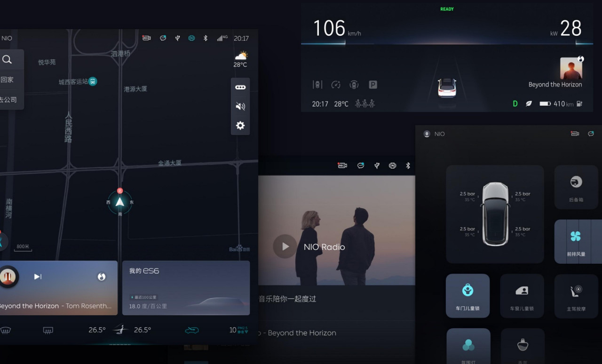Select the Beyond the Horizon row in the radio panel
This screenshot has width=602, height=364.
(x=336, y=333)
